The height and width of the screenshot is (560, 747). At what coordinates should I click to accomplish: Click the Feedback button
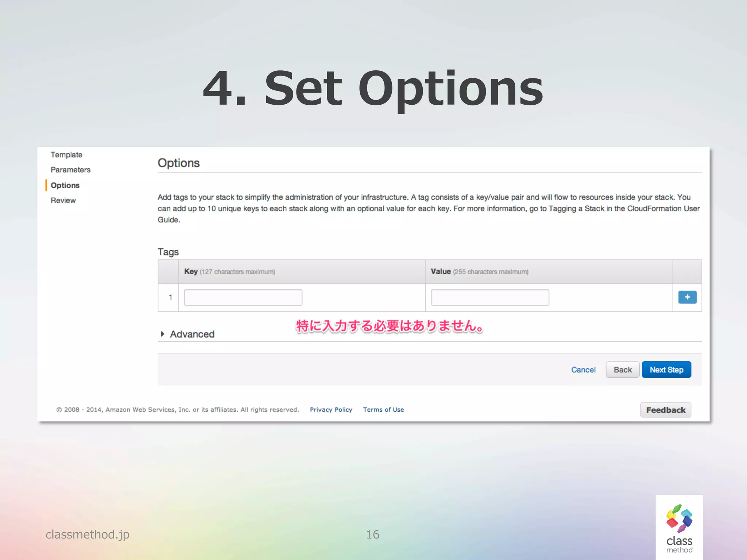[x=666, y=410]
